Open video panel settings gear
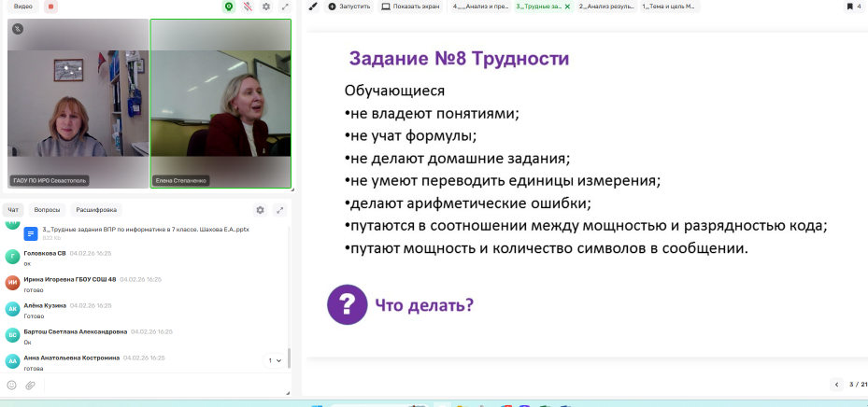The image size is (868, 407). point(266,7)
